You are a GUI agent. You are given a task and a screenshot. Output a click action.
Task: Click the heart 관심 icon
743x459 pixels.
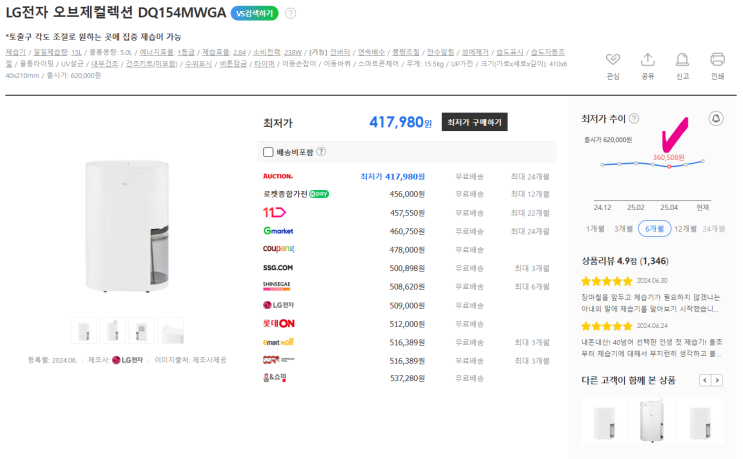click(613, 59)
